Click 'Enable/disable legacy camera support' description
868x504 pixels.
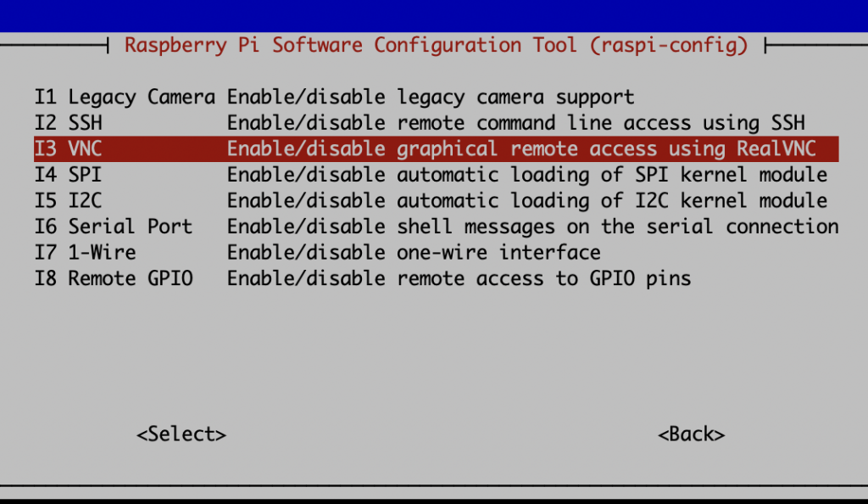coord(431,97)
